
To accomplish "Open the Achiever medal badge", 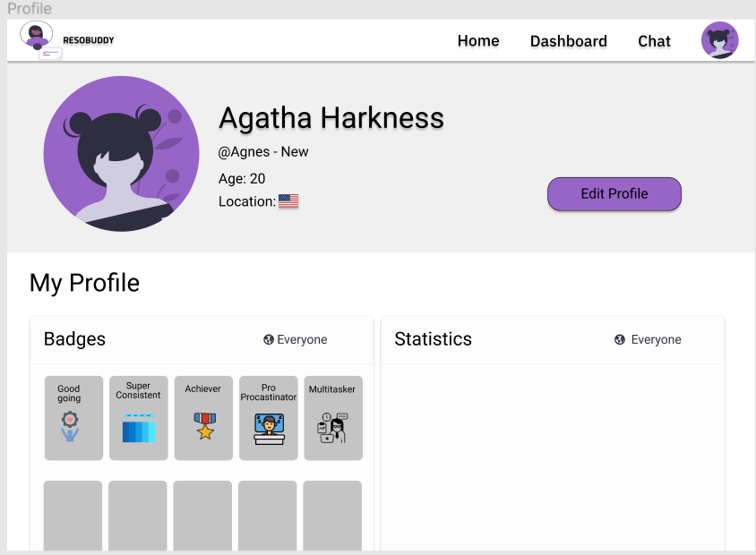I will 203,418.
